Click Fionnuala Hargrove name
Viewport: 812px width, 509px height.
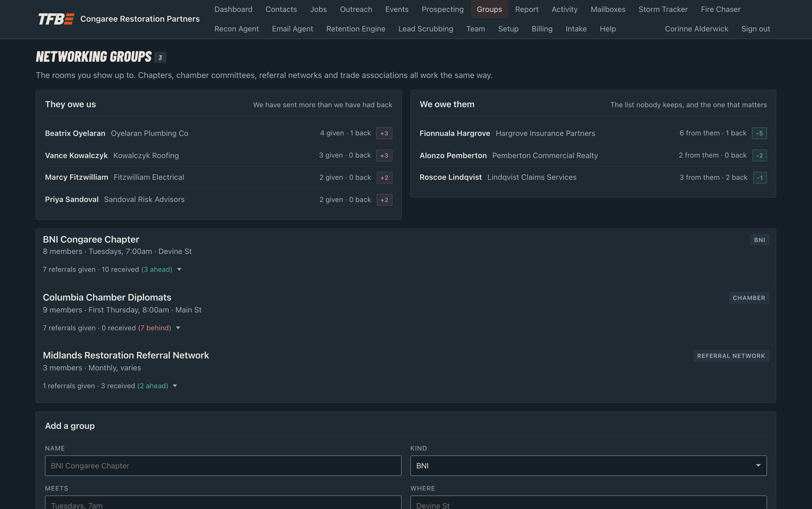coord(455,133)
